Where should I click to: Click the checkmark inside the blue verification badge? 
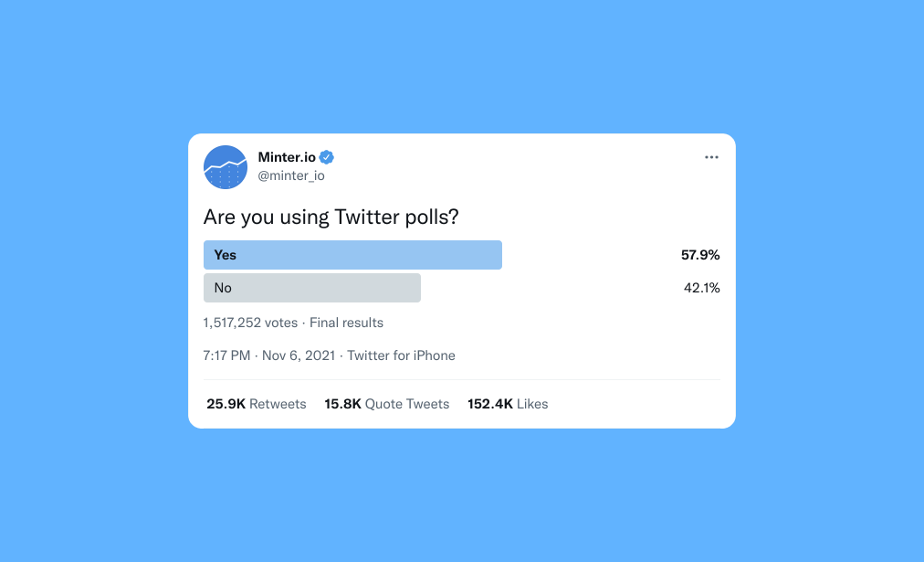(326, 156)
